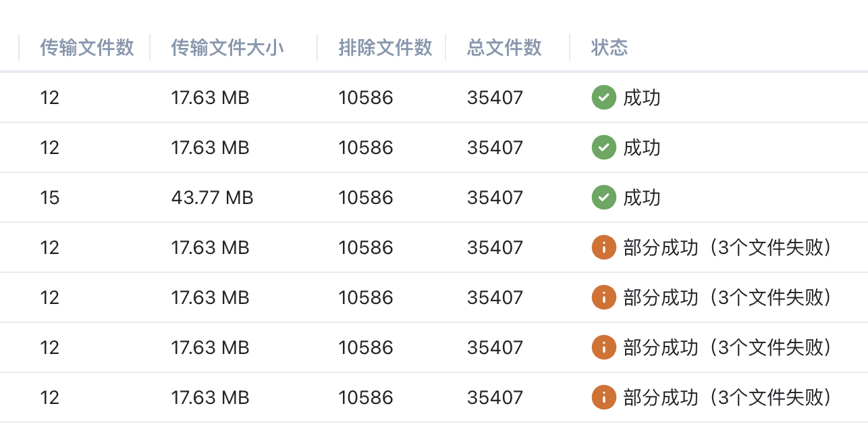
Task: Click the partial-success info icon on fifth row
Action: coord(603,297)
